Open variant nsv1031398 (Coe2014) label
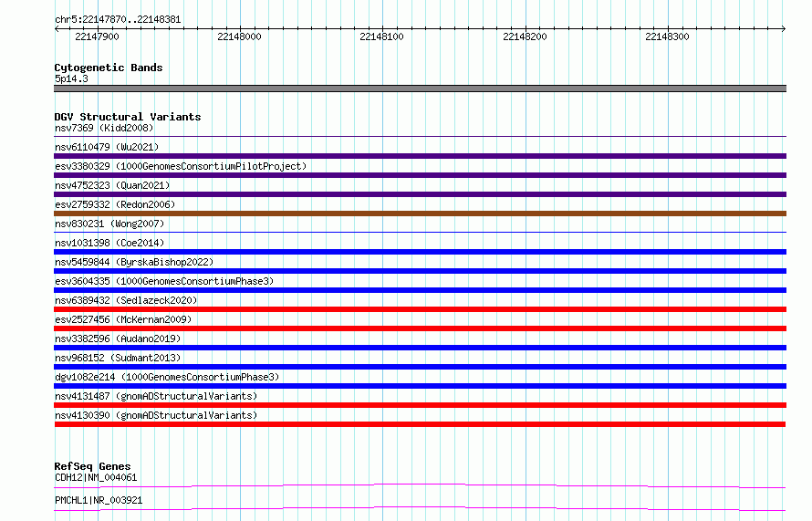The width and height of the screenshot is (812, 521). point(109,243)
